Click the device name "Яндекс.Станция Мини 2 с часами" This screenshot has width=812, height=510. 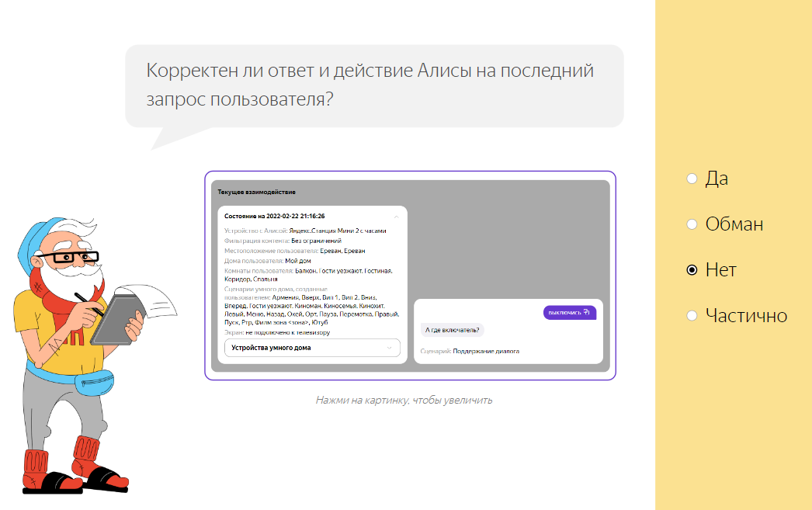[338, 231]
